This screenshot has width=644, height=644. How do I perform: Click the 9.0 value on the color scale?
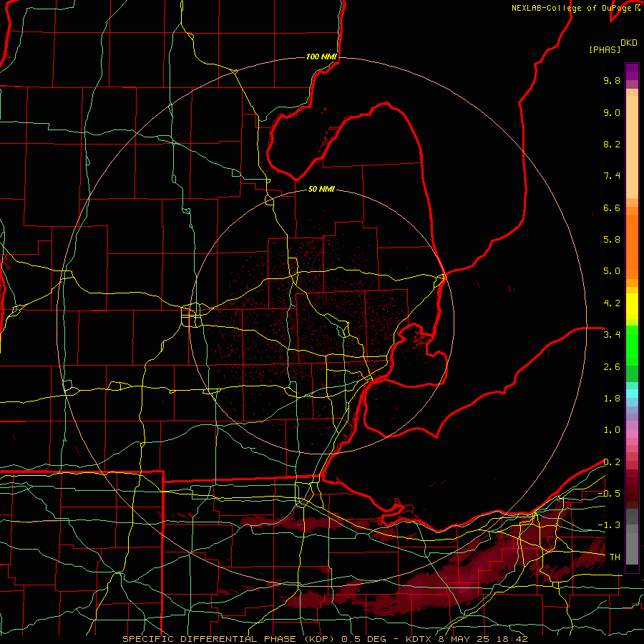612,112
